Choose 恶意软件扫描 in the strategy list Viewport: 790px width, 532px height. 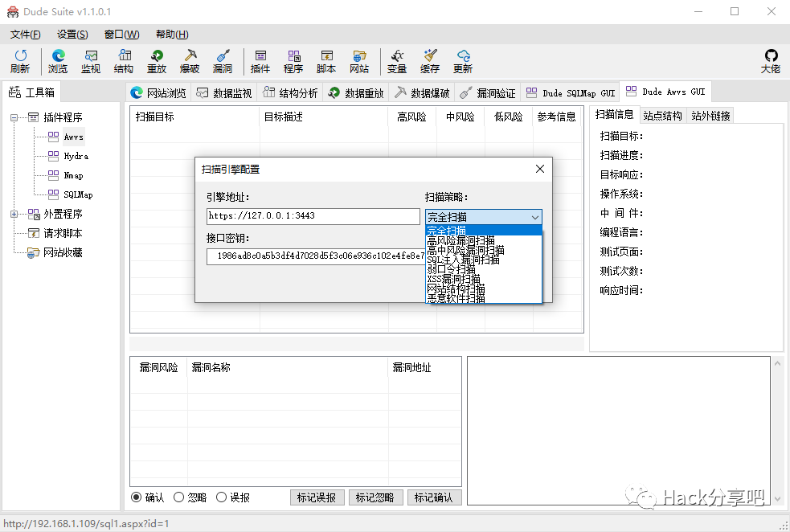(x=483, y=298)
